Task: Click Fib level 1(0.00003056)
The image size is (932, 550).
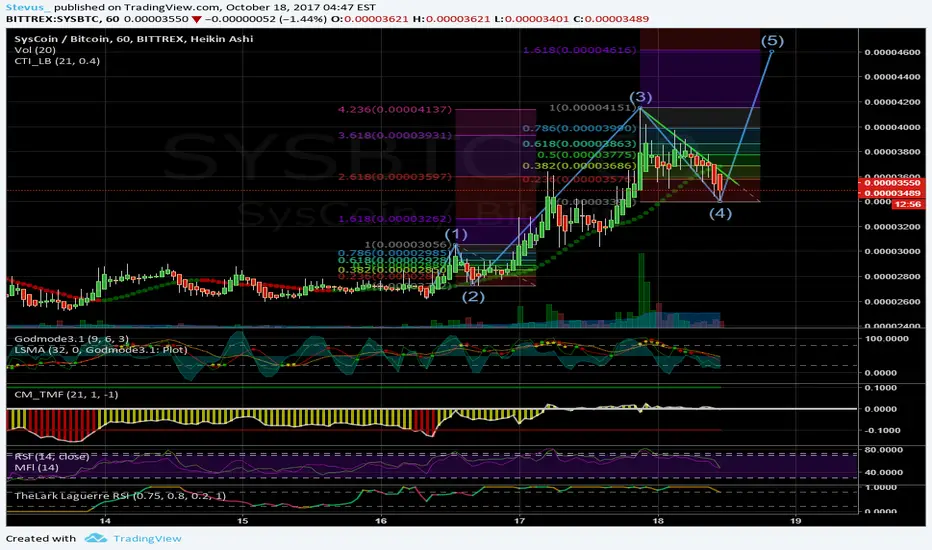Action: click(x=408, y=244)
